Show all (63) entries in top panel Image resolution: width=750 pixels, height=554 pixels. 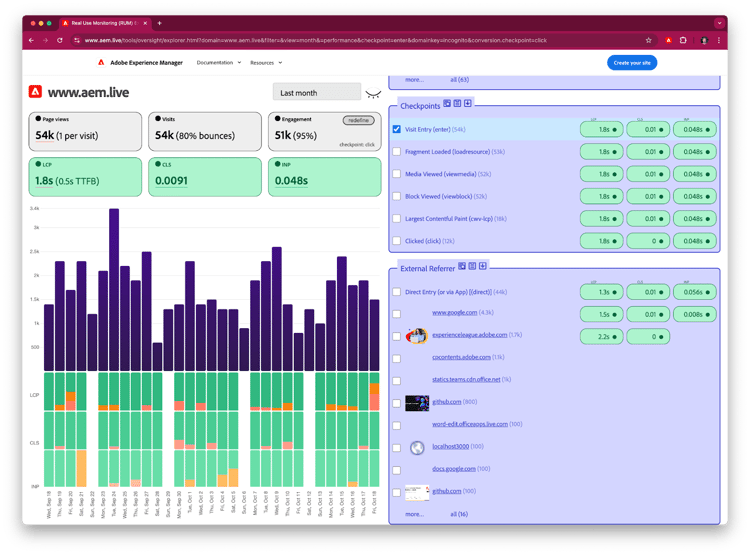459,80
